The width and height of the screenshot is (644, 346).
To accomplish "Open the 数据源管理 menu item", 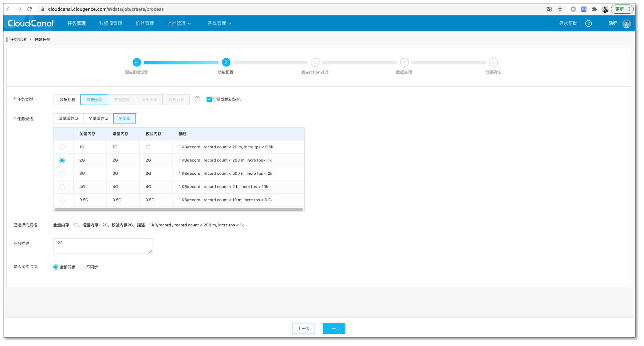I will click(x=111, y=23).
